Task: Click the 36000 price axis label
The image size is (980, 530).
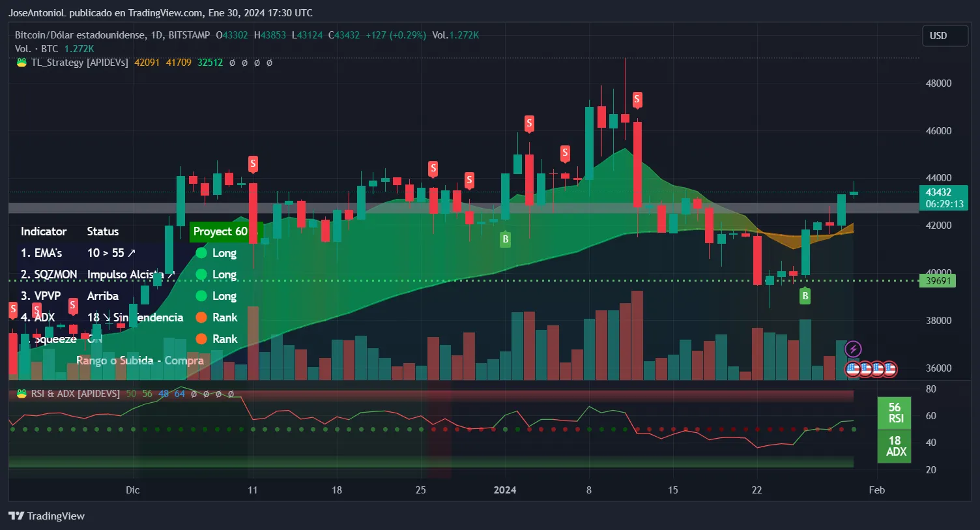Action: [938, 368]
